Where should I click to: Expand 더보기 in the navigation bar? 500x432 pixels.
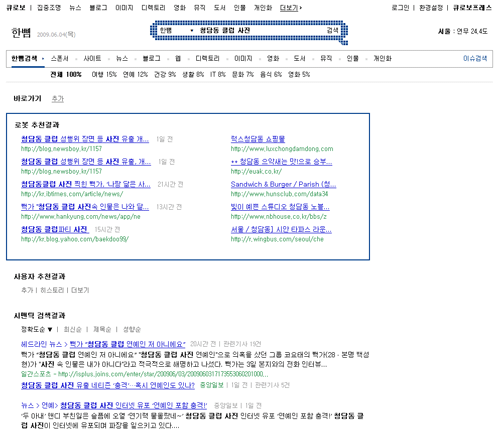(x=291, y=8)
